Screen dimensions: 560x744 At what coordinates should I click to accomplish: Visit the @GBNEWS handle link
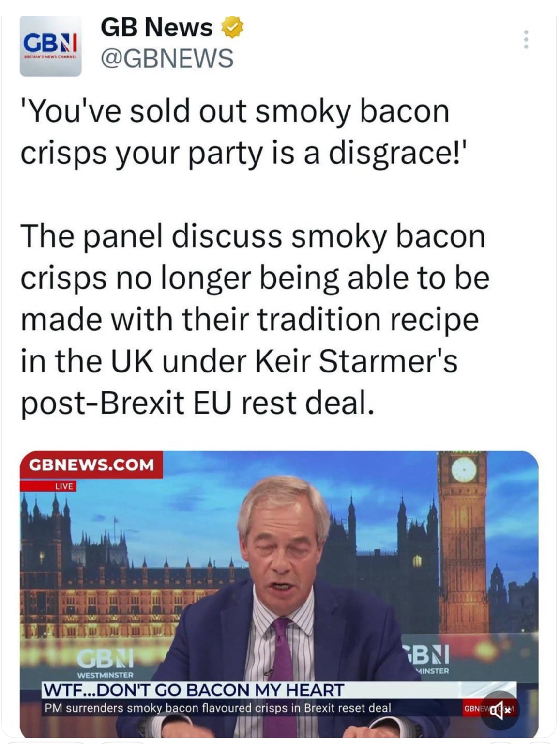pos(167,58)
